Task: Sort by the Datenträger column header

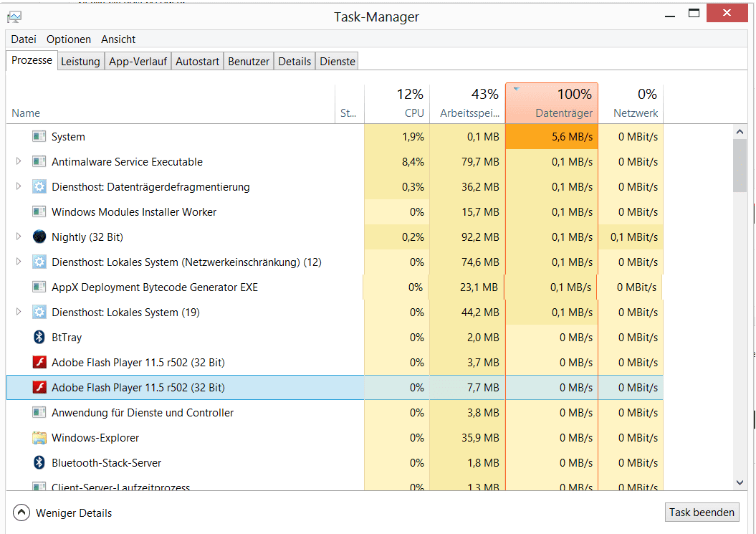Action: tap(552, 103)
